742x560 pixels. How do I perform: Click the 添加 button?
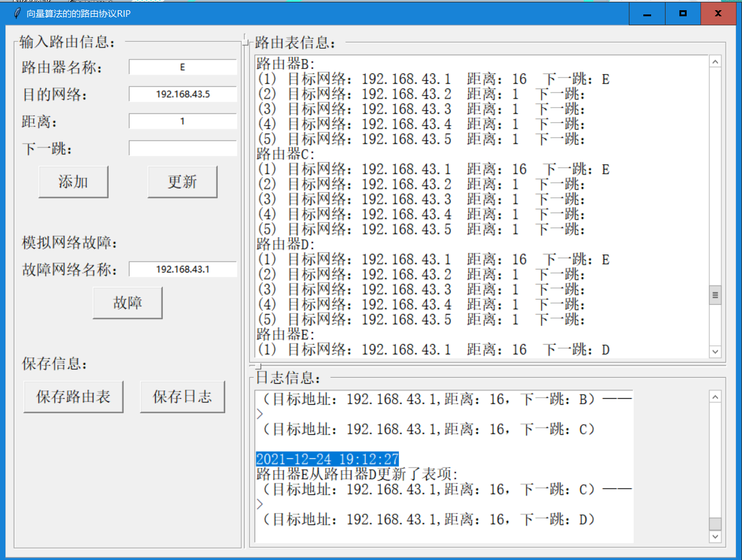click(x=73, y=182)
